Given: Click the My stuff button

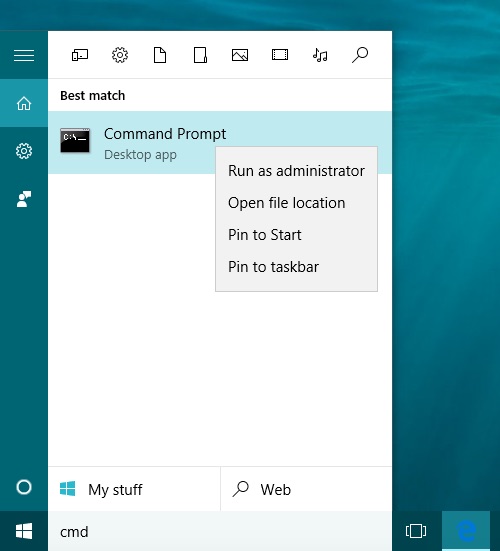Looking at the screenshot, I should click(134, 489).
